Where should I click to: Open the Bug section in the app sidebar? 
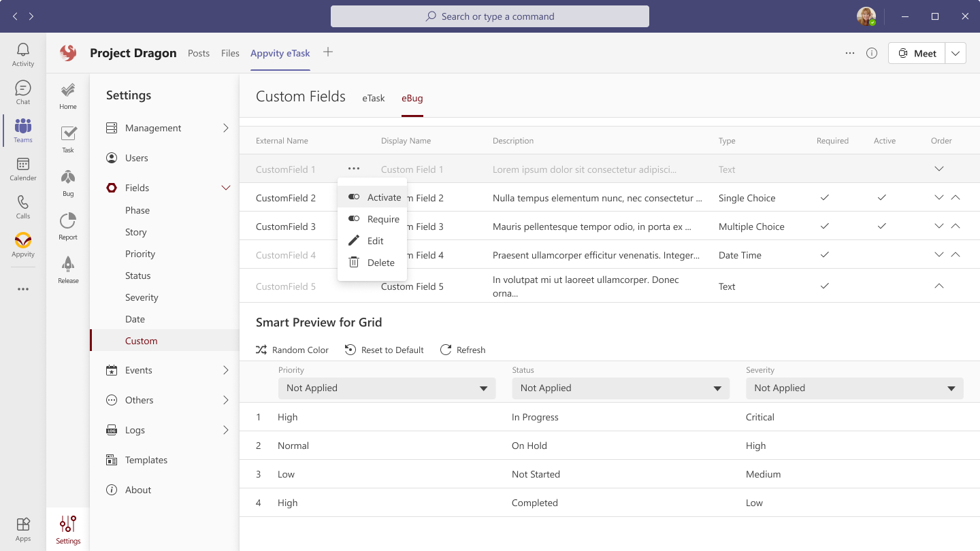click(x=67, y=180)
